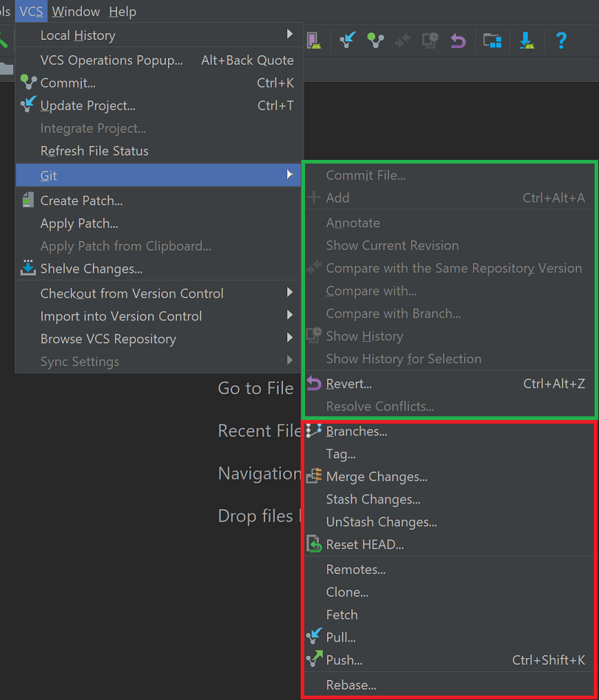
Task: Choose Merge Changes... entry
Action: click(450, 476)
